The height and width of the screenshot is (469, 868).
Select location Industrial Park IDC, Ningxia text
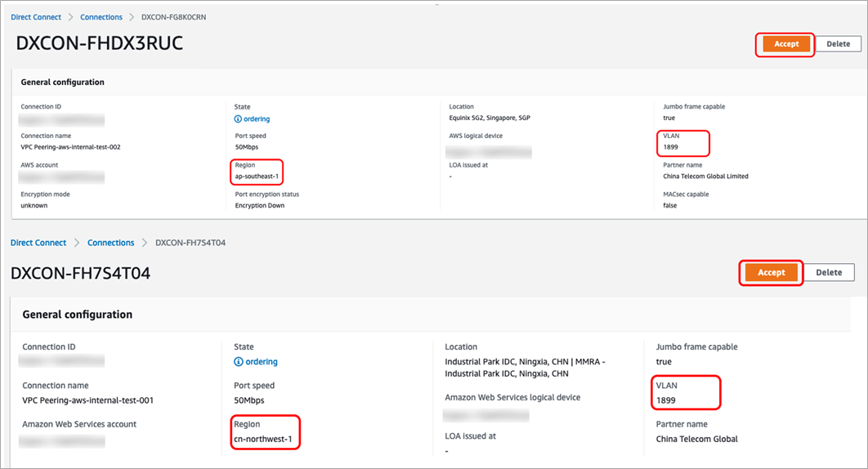pyautogui.click(x=525, y=368)
